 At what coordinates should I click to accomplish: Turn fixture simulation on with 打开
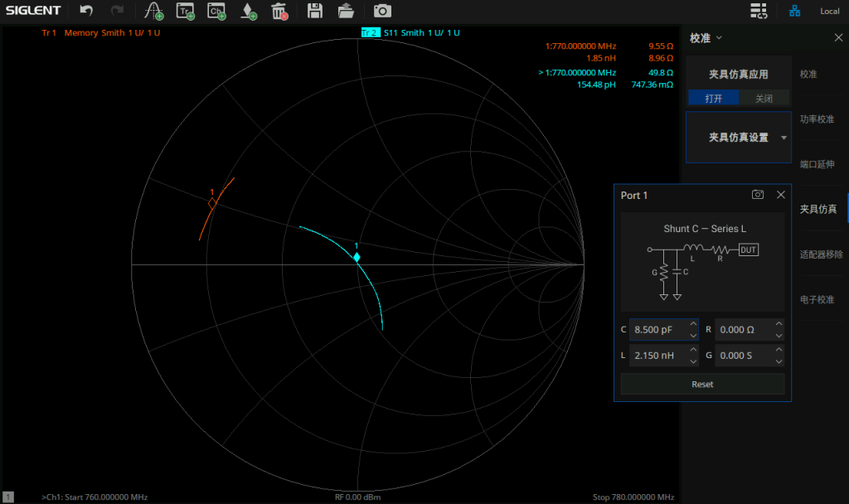713,98
